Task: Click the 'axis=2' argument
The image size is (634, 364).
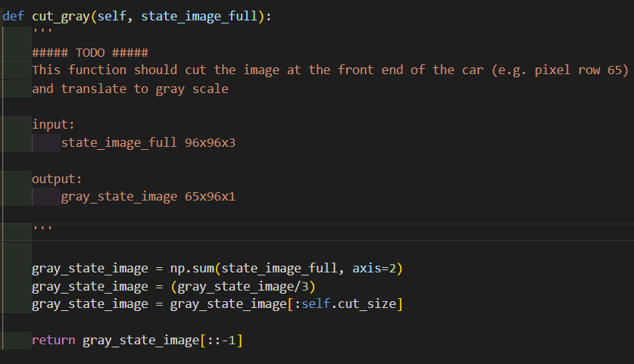Action: coord(374,268)
